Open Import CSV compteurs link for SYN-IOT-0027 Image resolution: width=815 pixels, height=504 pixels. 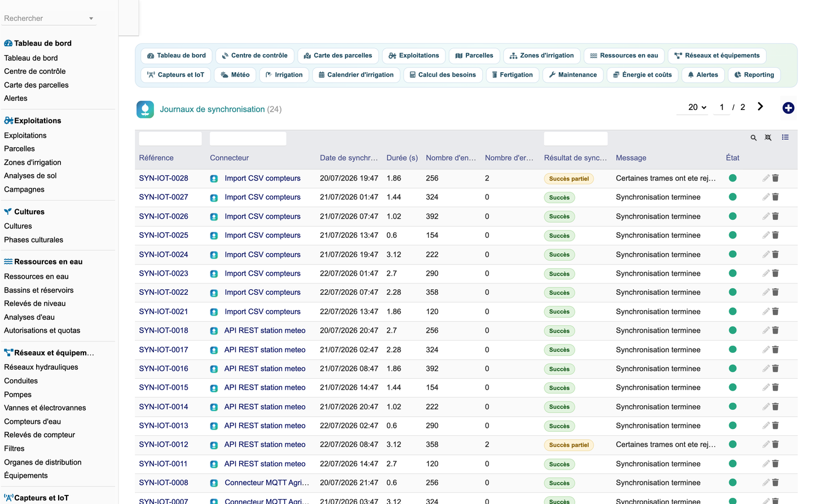(262, 197)
